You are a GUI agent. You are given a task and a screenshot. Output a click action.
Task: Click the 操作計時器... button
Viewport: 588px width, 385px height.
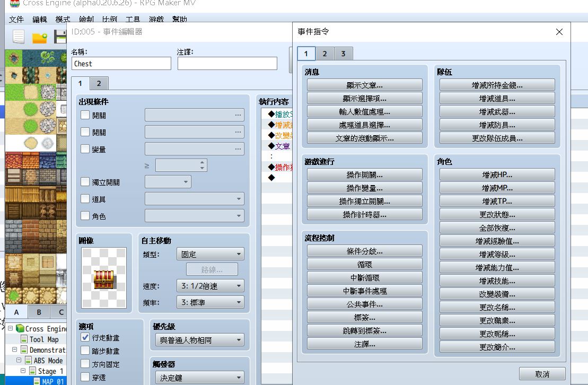(364, 215)
